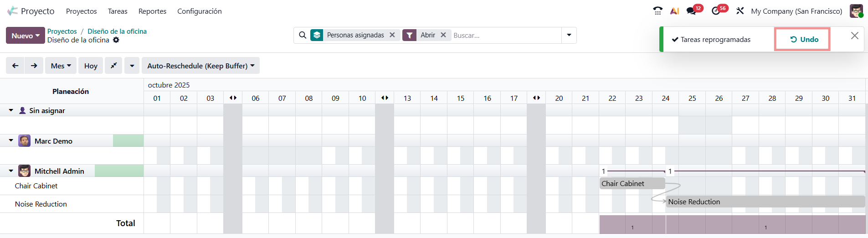Open the Auto-Reschedule (Keep Buffer) dropdown

[200, 66]
